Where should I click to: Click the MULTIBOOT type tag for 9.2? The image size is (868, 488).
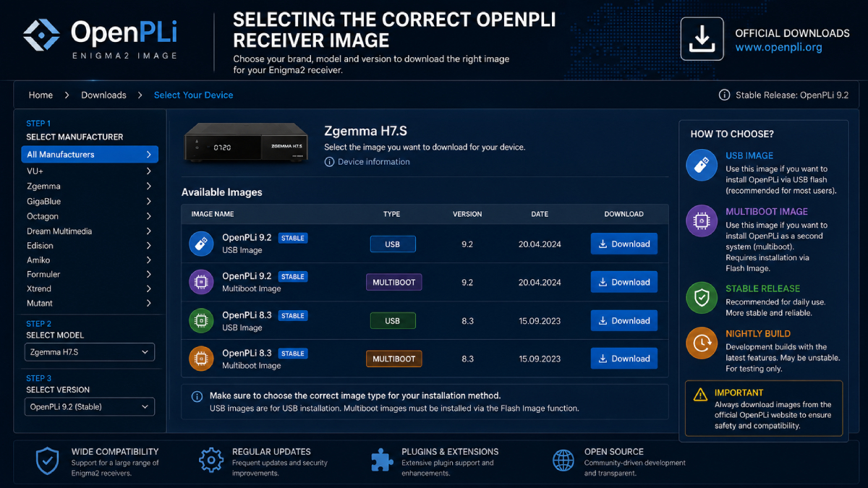click(393, 282)
